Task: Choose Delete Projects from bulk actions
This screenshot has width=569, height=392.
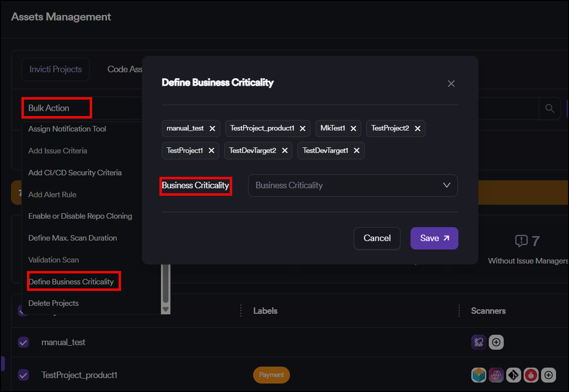Action: pyautogui.click(x=53, y=303)
